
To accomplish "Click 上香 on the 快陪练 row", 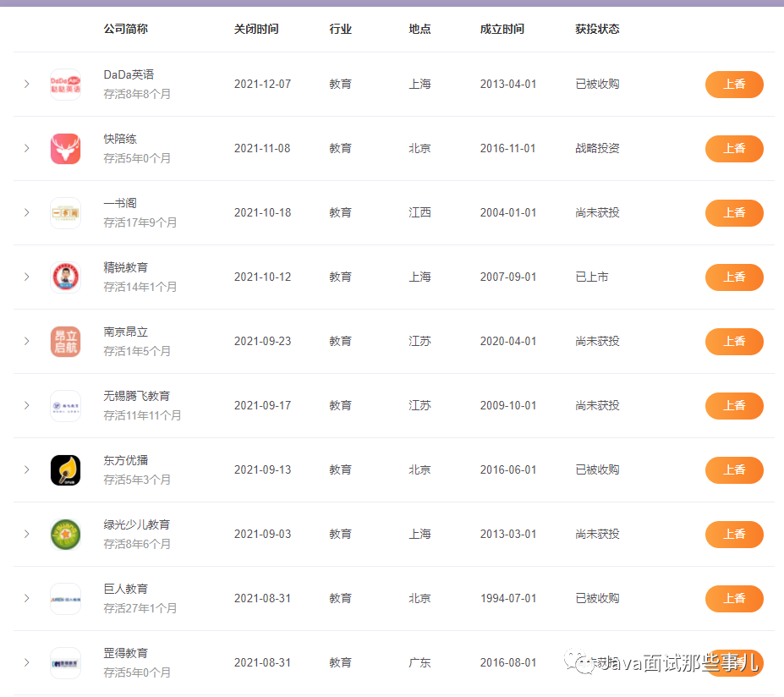I will click(733, 148).
